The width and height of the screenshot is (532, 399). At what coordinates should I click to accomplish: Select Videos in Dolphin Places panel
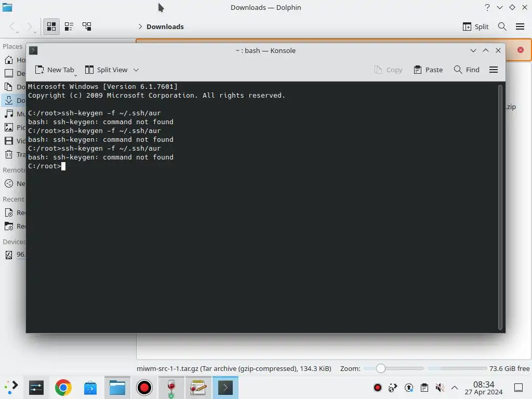pyautogui.click(x=15, y=141)
